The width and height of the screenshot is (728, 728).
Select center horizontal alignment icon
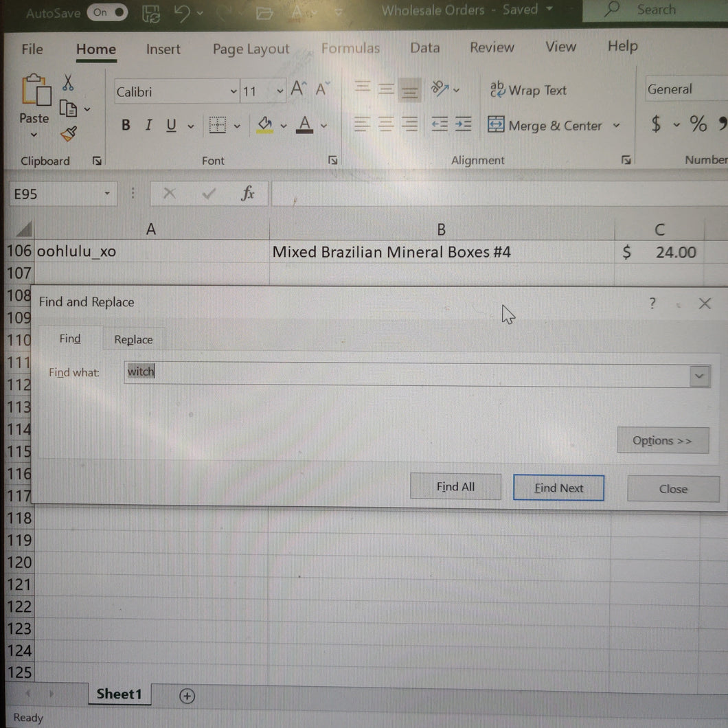point(386,125)
